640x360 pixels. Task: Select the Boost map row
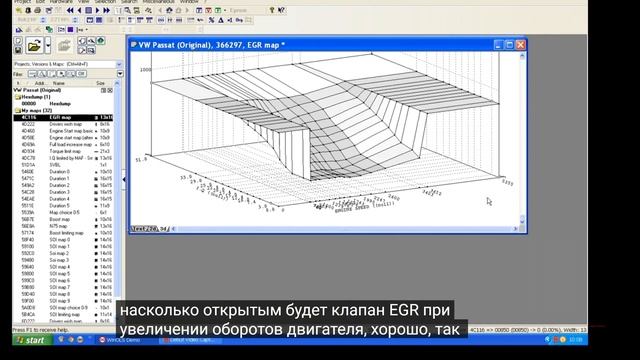coord(63,219)
